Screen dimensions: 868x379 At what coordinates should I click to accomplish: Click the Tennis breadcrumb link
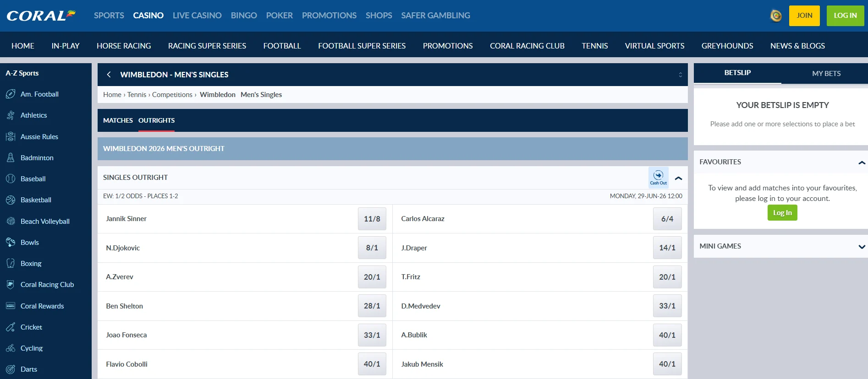pyautogui.click(x=137, y=95)
